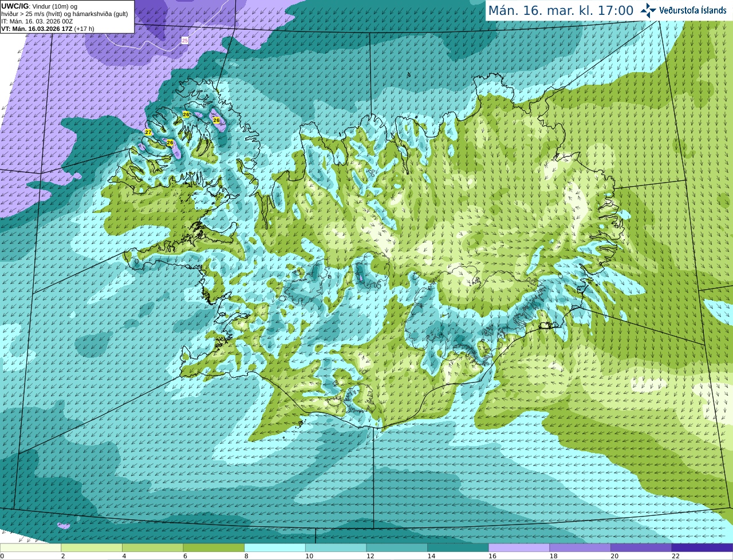733x560 pixels.
Task: Pick the 16–18 m/s light lavender swatch
Action: click(519, 548)
